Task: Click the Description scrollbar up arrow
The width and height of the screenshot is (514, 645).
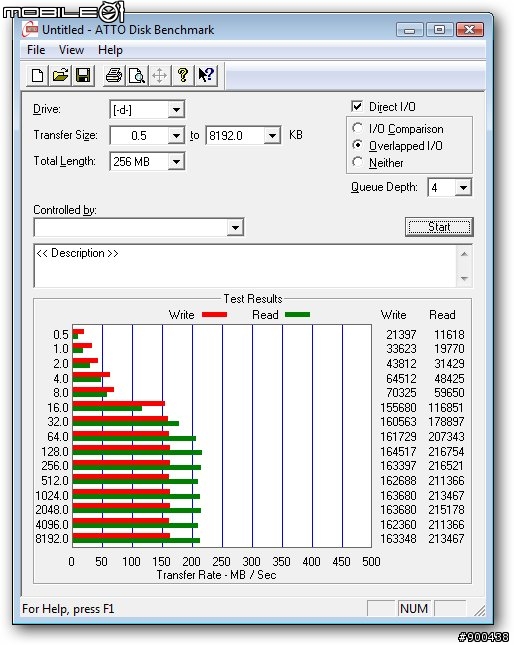Action: point(464,254)
